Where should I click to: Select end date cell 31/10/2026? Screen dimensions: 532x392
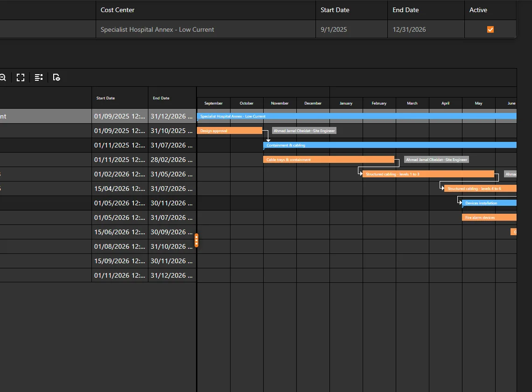pyautogui.click(x=172, y=246)
